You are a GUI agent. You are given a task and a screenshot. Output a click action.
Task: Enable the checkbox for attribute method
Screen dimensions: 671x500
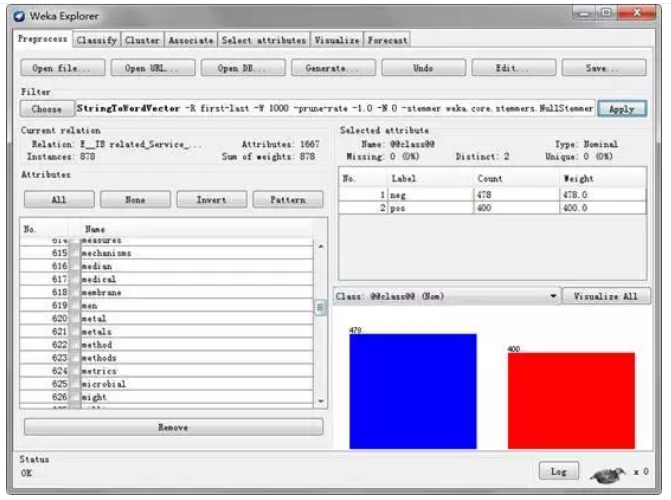pyautogui.click(x=75, y=345)
